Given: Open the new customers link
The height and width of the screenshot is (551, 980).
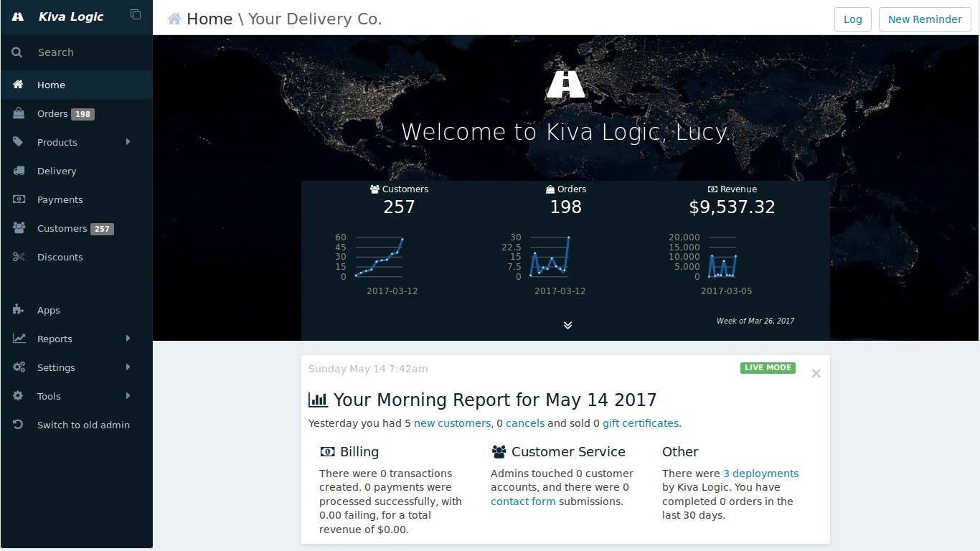Looking at the screenshot, I should click(x=452, y=423).
